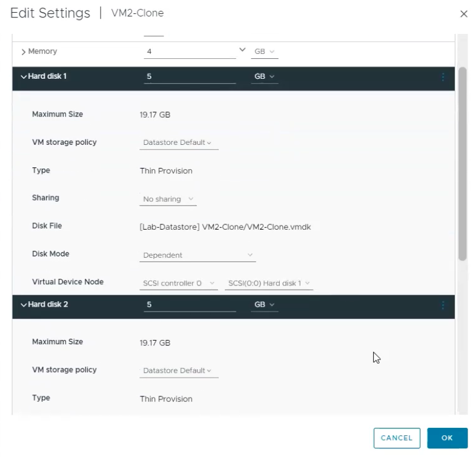Click the Hard disk 1 size field
Image resolution: width=476 pixels, height=457 pixels.
coord(189,77)
